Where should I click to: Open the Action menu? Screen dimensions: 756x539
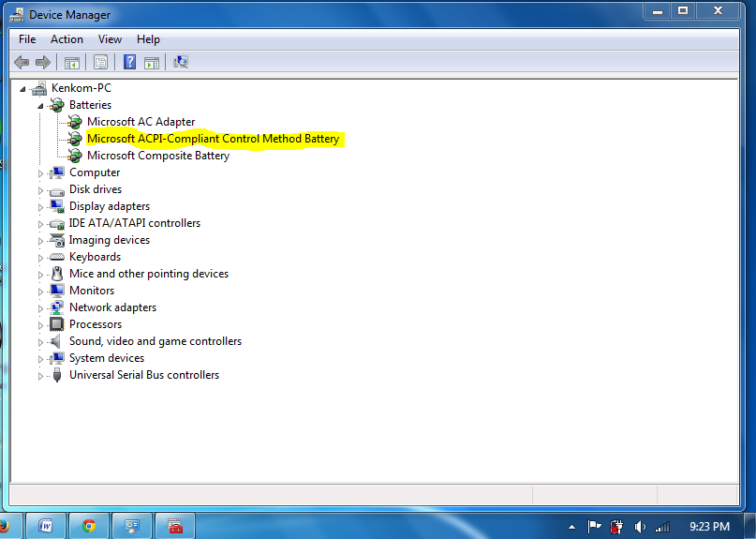[x=67, y=39]
